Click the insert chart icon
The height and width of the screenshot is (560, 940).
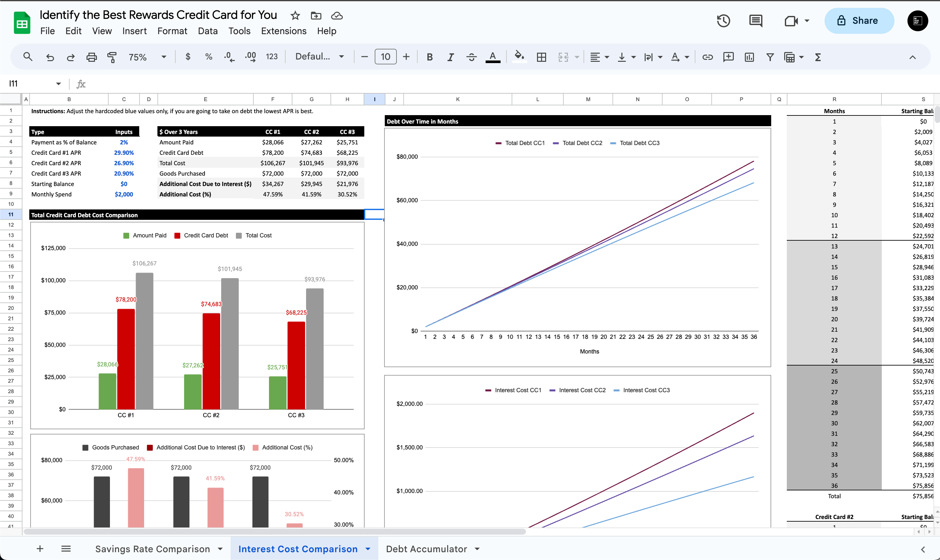point(749,57)
